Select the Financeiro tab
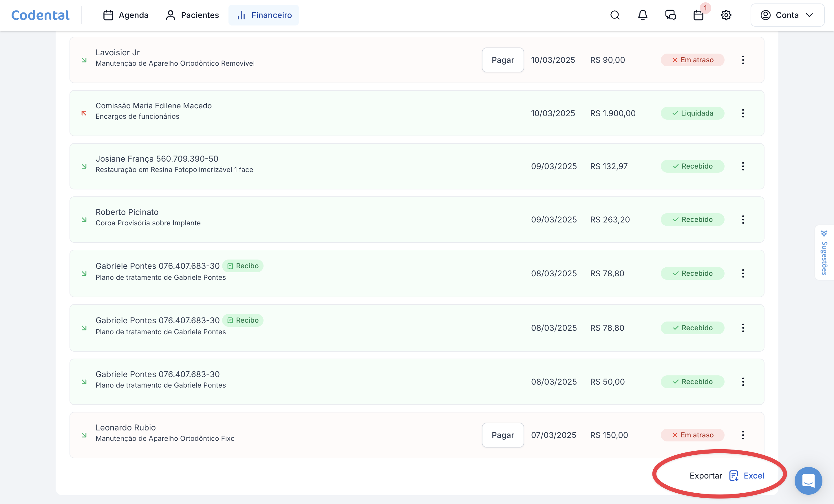Viewport: 834px width, 504px height. click(264, 15)
